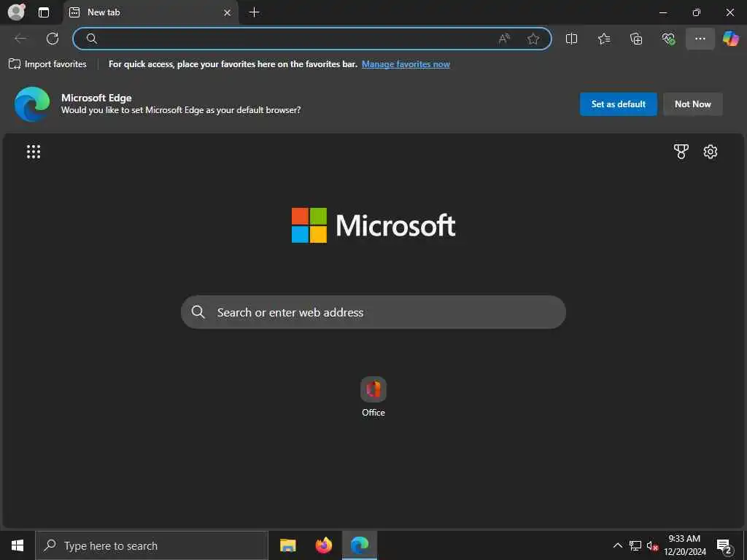747x560 pixels.
Task: Click Type here to search taskbar box
Action: click(x=152, y=545)
